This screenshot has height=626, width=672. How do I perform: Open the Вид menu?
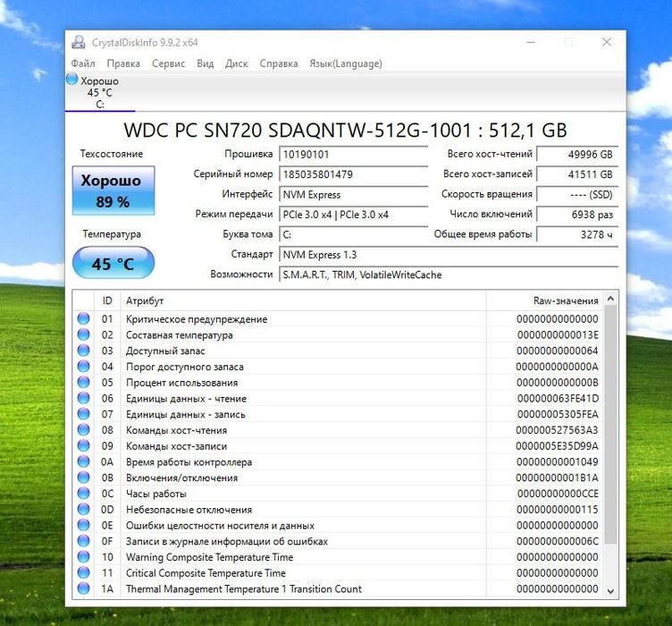click(x=206, y=63)
